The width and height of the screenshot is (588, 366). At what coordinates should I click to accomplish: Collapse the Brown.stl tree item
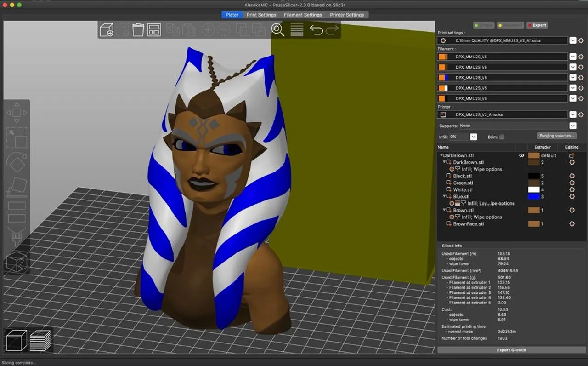coord(444,210)
